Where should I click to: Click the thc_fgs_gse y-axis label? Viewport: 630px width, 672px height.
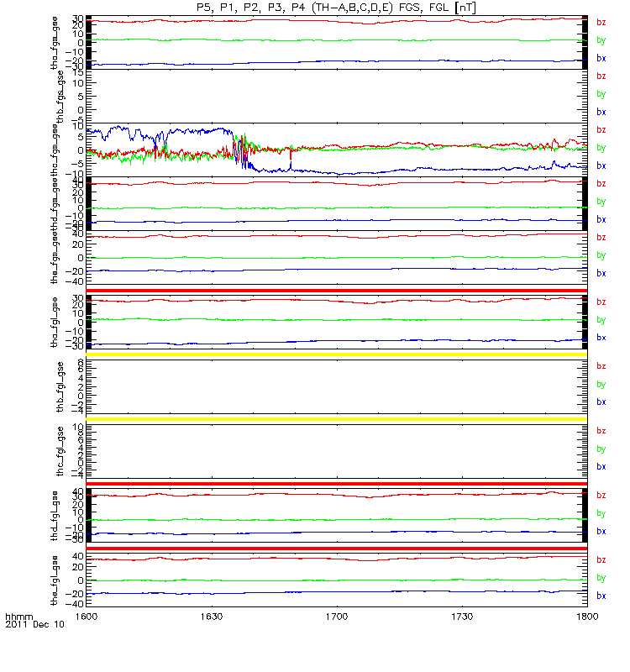pyautogui.click(x=55, y=150)
